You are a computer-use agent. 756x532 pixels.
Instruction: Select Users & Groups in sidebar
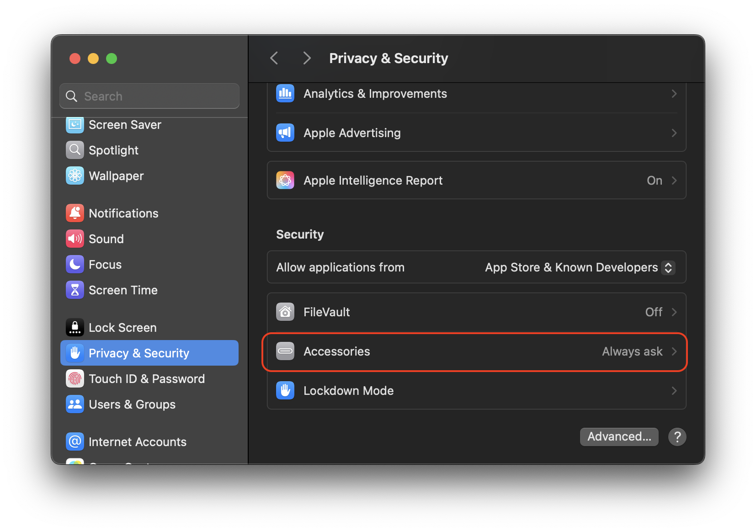coord(132,404)
